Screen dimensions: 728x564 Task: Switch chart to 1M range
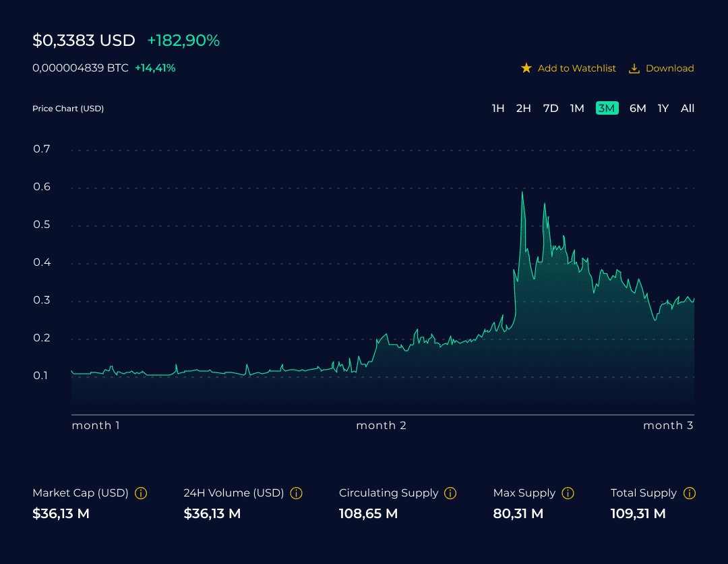coord(577,108)
